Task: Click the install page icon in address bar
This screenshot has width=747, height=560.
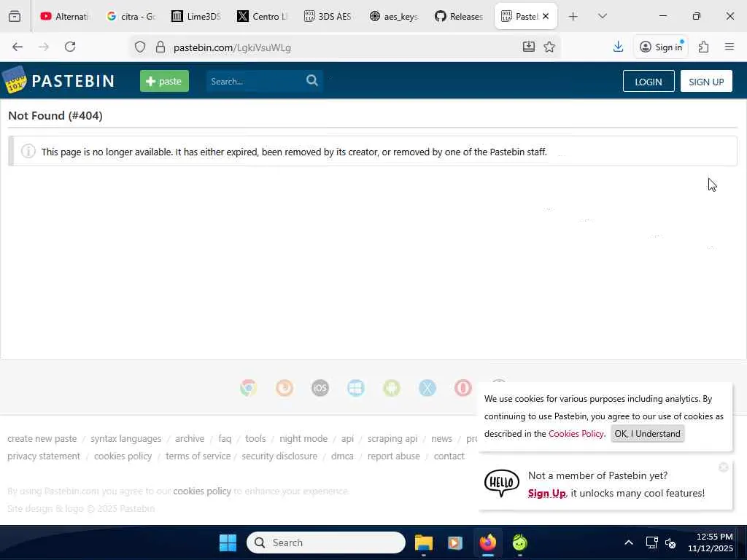Action: 529,47
